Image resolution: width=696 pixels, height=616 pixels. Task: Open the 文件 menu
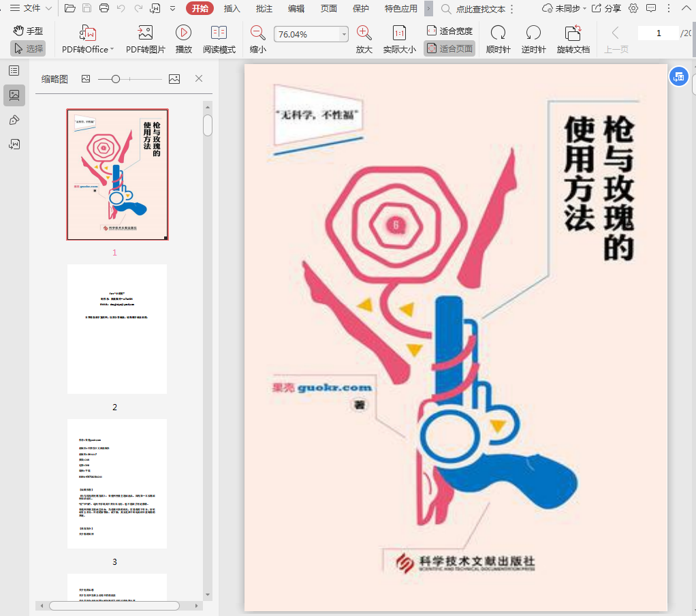tap(31, 8)
